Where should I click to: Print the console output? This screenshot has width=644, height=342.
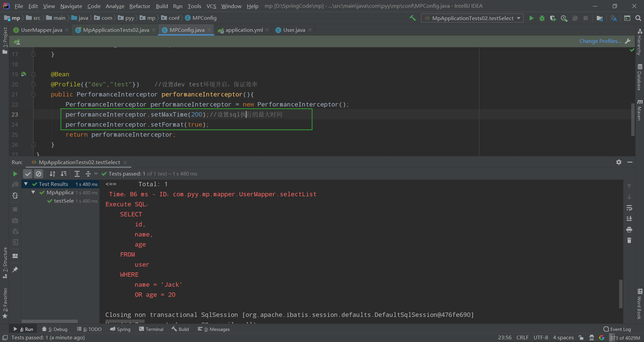(x=629, y=230)
